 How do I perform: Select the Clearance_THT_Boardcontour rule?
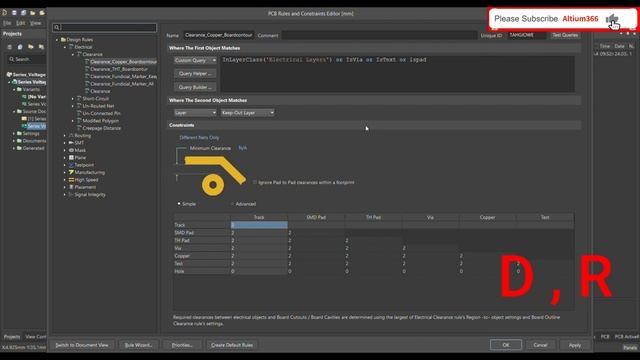119,69
